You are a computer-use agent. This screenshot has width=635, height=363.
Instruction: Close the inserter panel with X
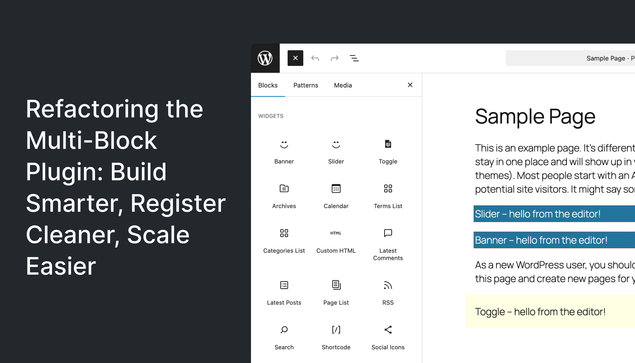point(410,85)
